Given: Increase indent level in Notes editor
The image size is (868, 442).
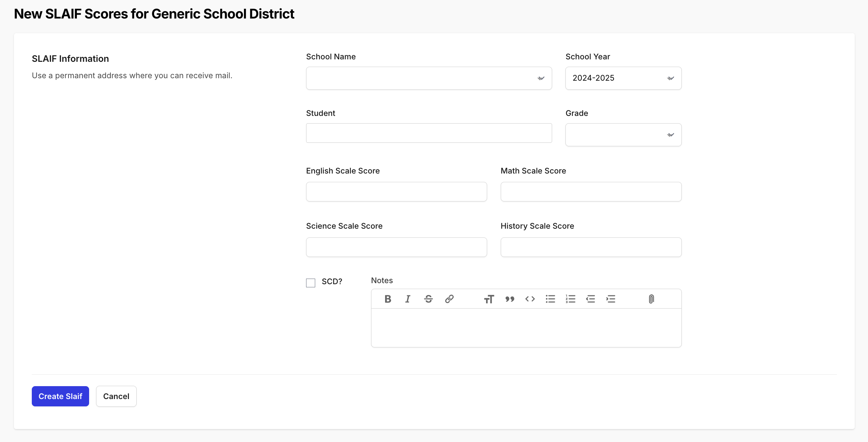Looking at the screenshot, I should (610, 299).
